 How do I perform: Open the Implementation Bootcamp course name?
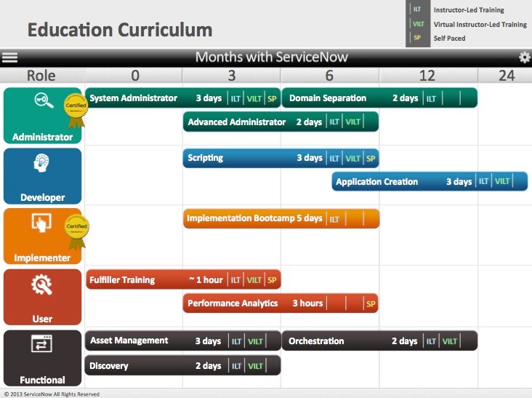pos(241,218)
